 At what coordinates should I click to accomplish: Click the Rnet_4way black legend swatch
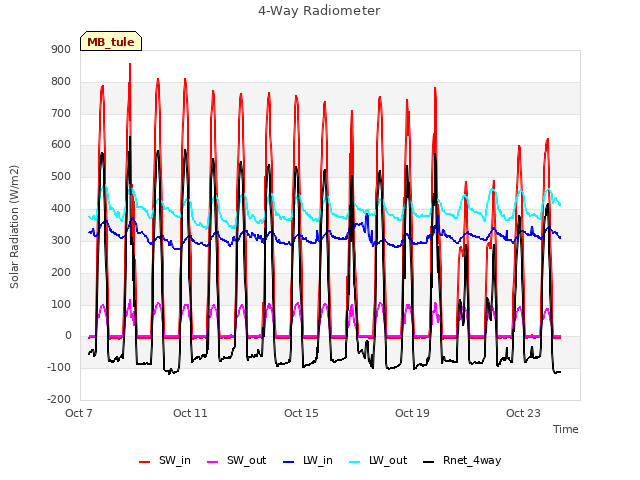pos(429,462)
